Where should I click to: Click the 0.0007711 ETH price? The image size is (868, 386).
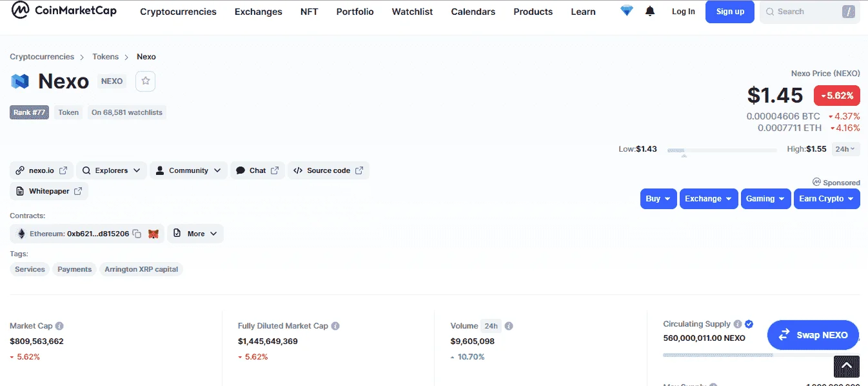point(790,128)
